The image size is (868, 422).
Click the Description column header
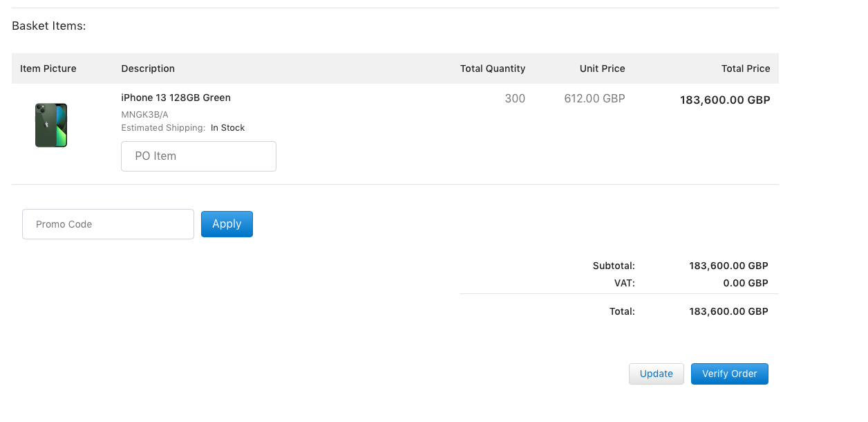148,68
